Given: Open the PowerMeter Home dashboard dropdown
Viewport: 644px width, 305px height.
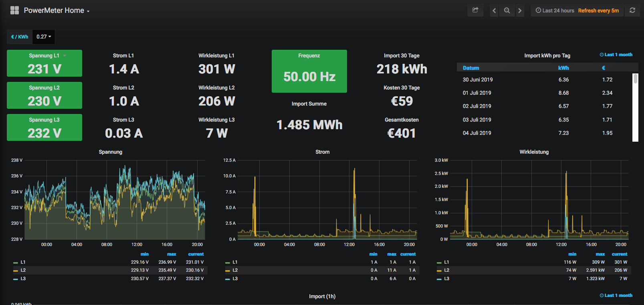Looking at the screenshot, I should (x=57, y=10).
